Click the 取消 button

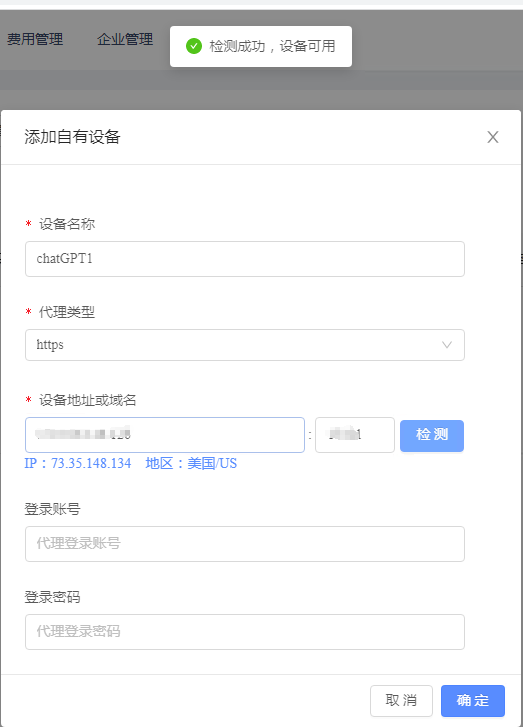tap(401, 701)
